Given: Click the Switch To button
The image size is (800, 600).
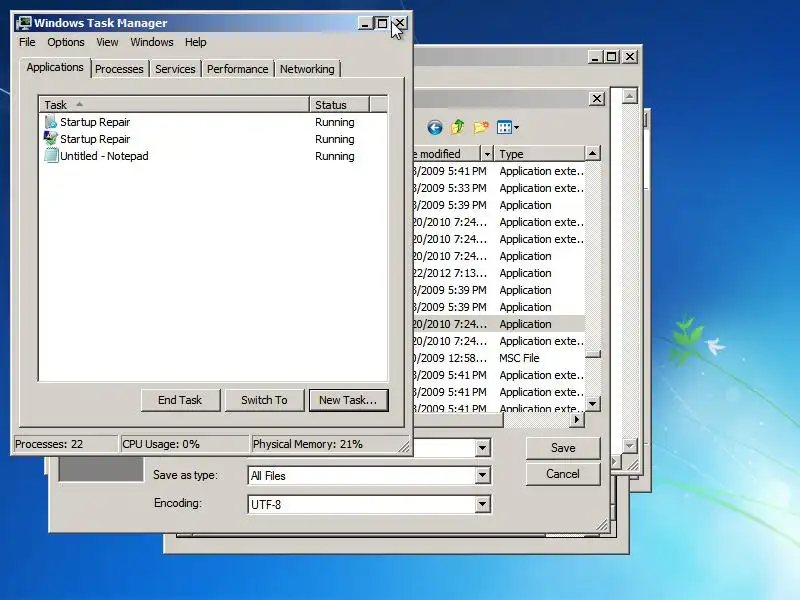Looking at the screenshot, I should point(264,400).
